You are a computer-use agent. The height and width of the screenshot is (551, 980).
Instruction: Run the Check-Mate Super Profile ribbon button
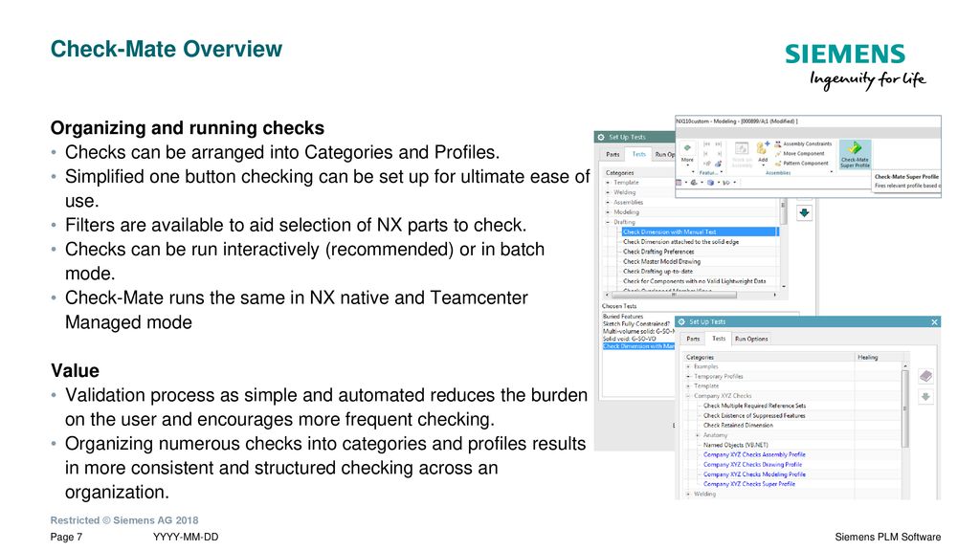click(x=855, y=154)
